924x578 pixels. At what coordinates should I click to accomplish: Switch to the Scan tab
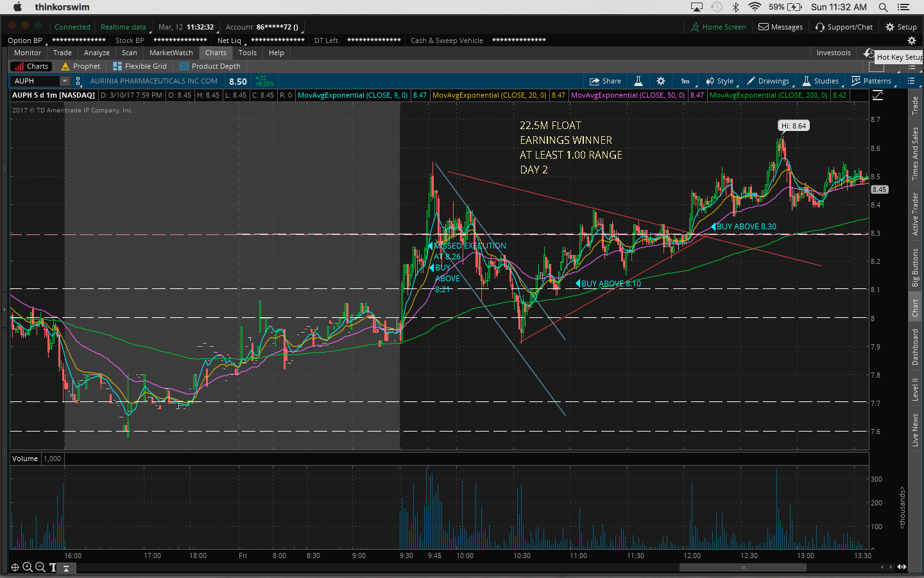click(x=130, y=53)
